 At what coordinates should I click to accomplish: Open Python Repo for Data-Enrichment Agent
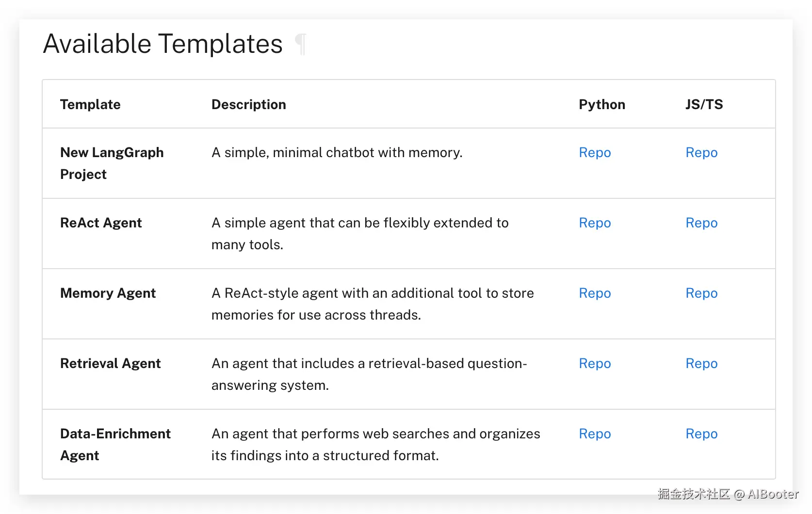pos(595,434)
